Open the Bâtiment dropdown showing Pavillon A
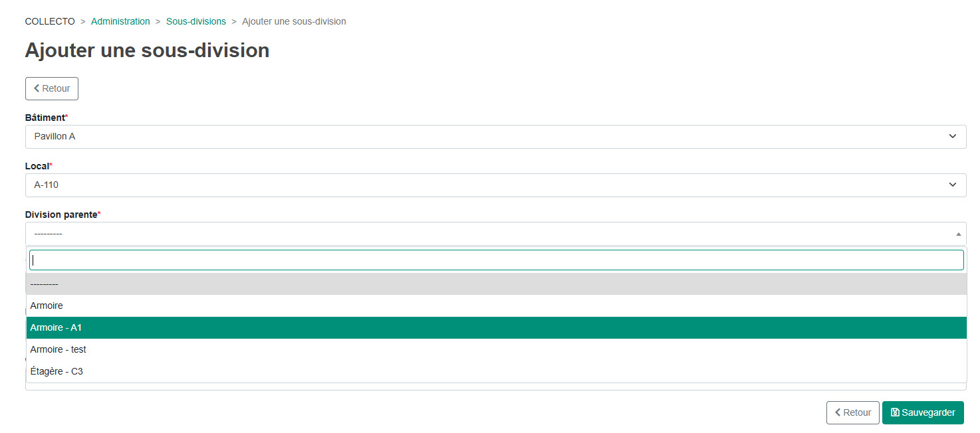This screenshot has height=433, width=980. [495, 137]
